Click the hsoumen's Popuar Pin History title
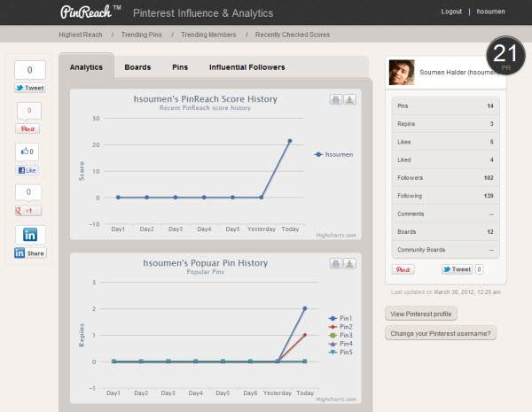 click(206, 263)
